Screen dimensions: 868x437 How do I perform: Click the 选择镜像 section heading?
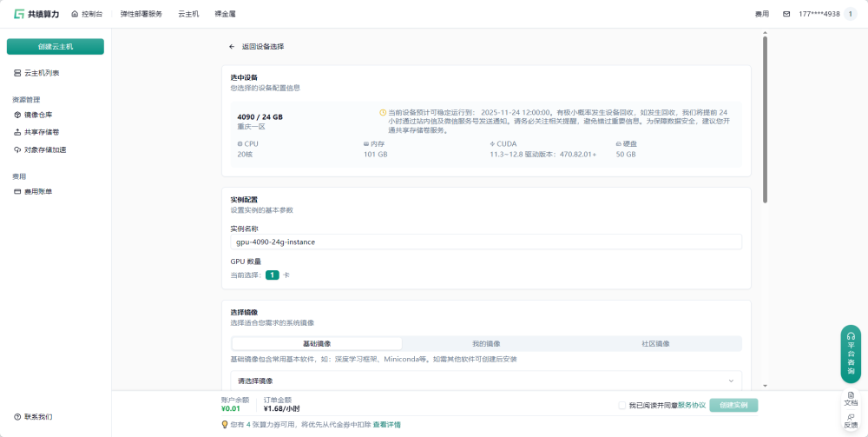tap(244, 313)
